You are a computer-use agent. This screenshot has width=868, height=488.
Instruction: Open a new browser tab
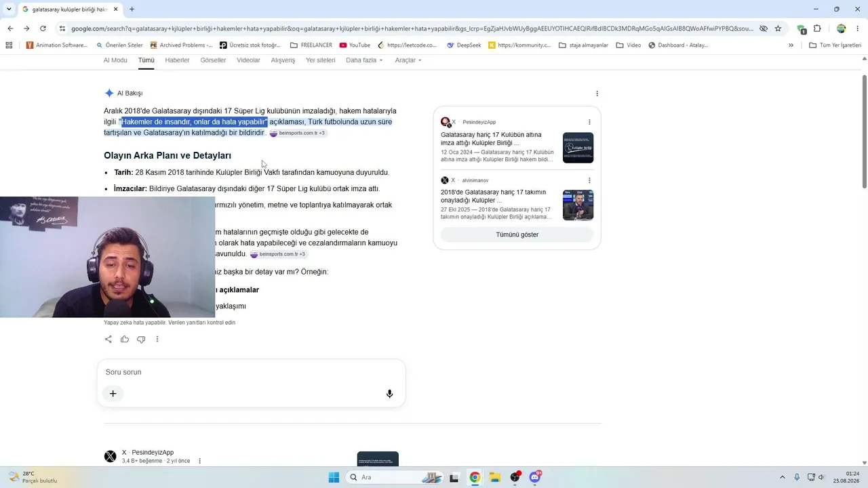(x=132, y=9)
